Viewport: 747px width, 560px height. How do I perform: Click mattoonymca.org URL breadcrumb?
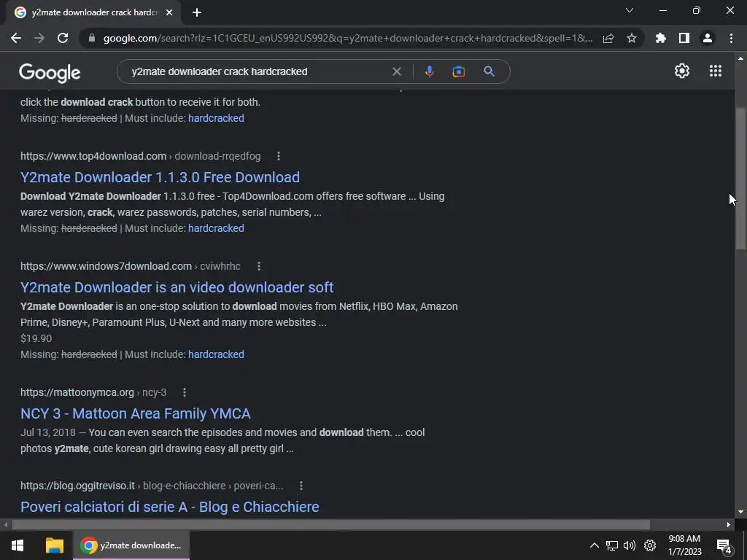point(93,392)
